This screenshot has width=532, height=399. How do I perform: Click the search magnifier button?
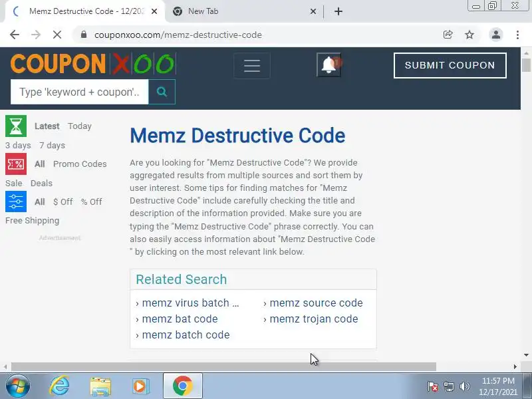[x=162, y=92]
